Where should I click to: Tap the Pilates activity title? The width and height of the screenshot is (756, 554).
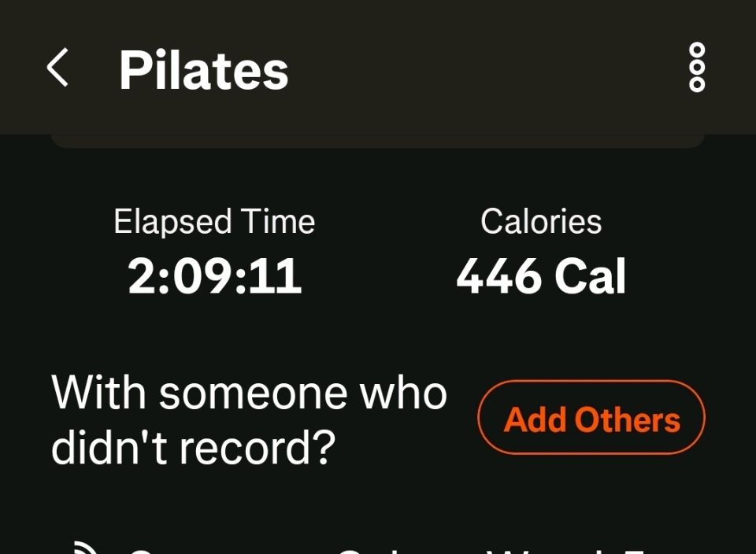203,70
